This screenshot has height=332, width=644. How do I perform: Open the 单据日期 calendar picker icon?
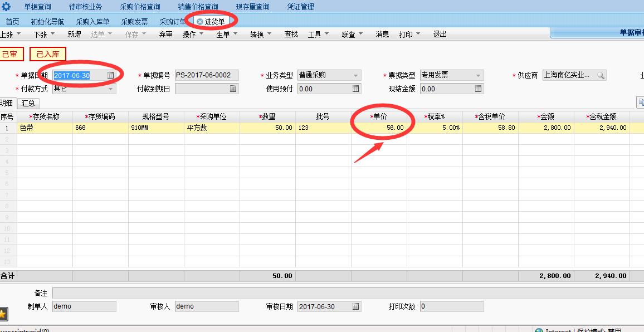[111, 75]
